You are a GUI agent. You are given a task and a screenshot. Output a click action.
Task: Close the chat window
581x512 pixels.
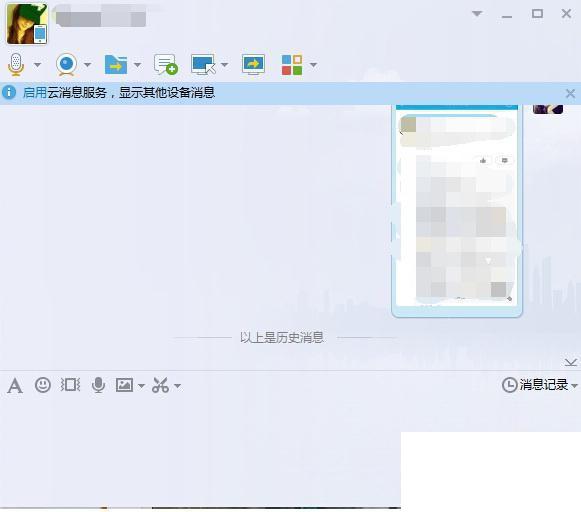566,14
